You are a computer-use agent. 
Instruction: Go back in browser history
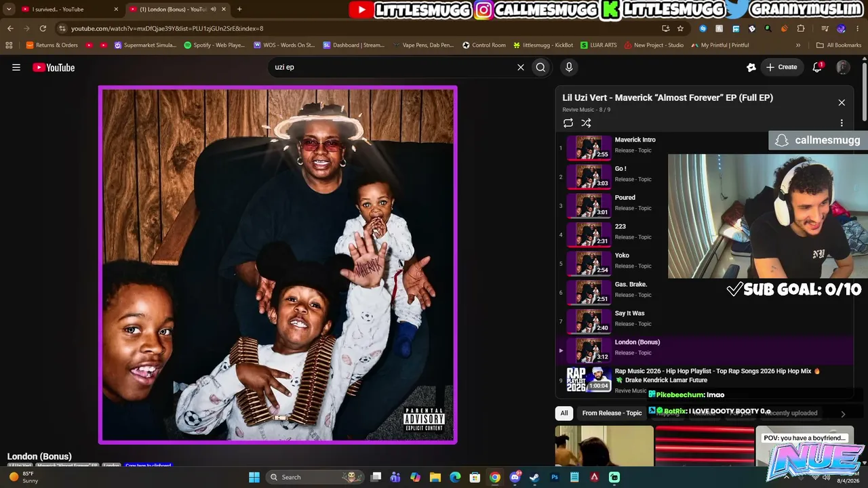click(10, 28)
